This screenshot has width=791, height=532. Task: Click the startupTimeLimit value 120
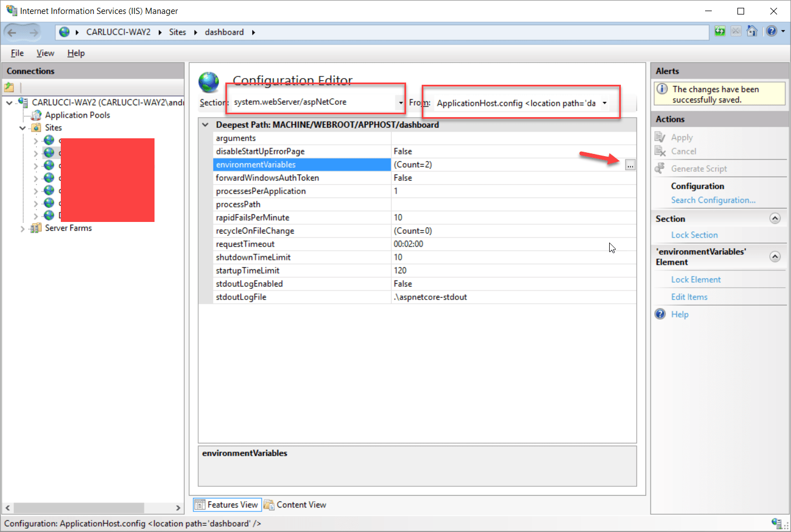400,270
